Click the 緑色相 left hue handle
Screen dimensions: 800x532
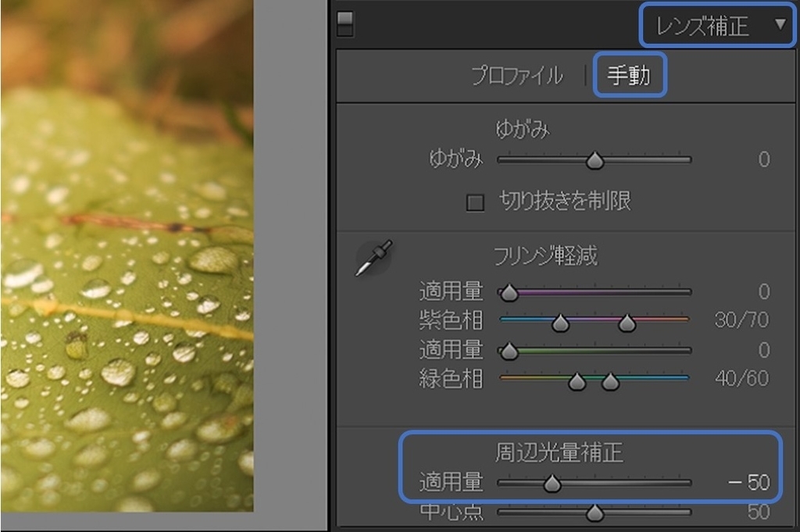point(577,381)
